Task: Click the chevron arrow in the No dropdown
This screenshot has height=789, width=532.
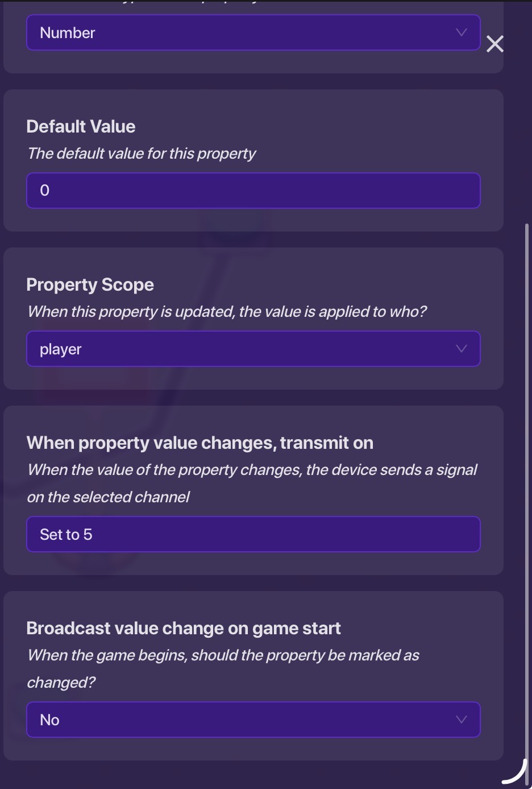Action: 461,720
